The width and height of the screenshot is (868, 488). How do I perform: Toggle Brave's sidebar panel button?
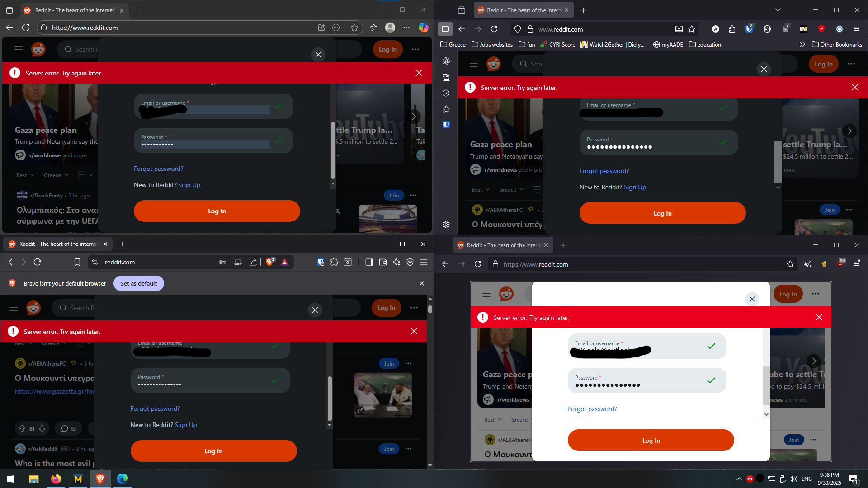[369, 262]
